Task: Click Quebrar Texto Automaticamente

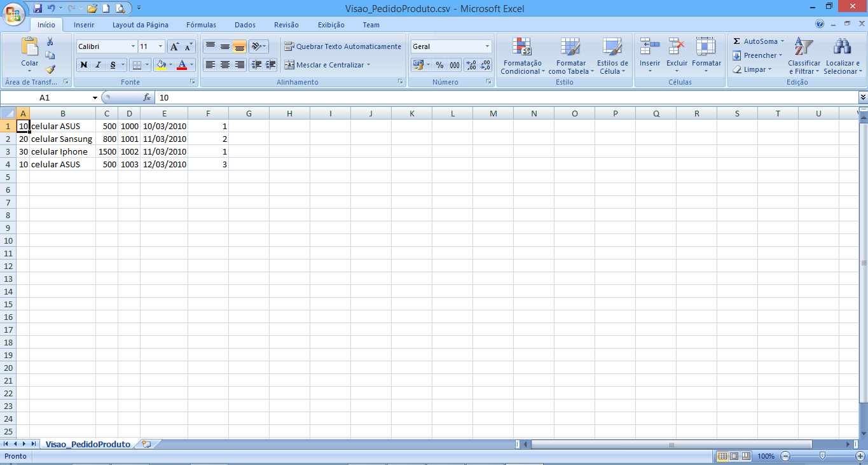Action: tap(343, 46)
